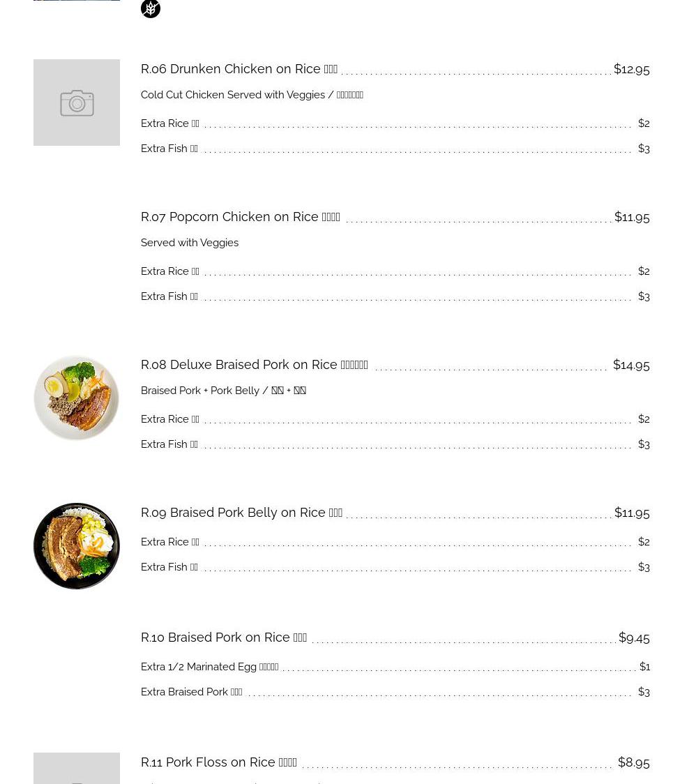Click the $9.45 Braised Pork price
Screen dimensions: 673x784
tap(634, 638)
